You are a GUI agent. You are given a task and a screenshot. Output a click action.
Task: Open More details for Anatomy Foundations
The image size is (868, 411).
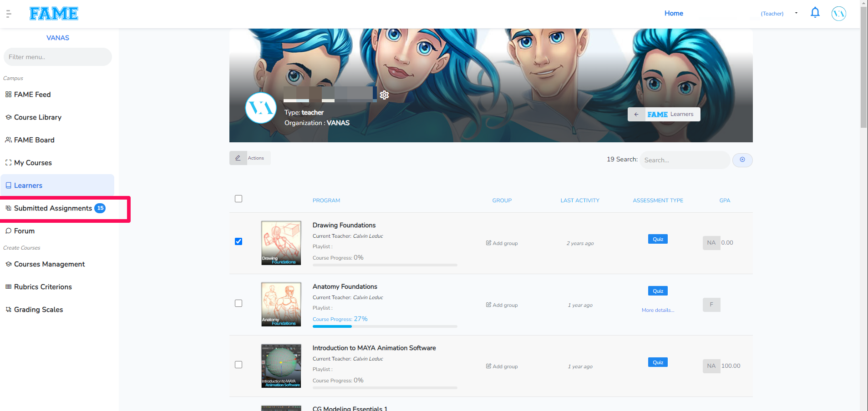(x=658, y=310)
